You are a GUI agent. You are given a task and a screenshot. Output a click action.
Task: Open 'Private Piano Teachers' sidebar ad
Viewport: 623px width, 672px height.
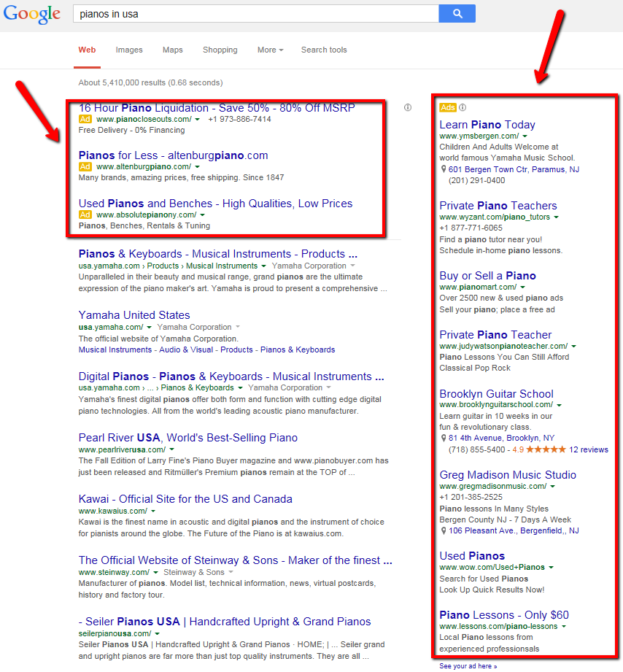[x=498, y=206]
